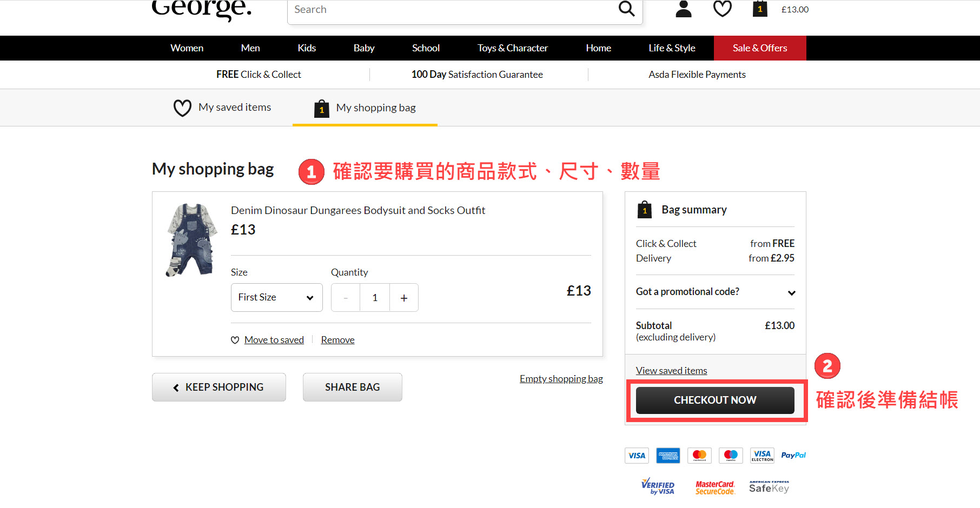Switch to the My saved items tab
This screenshot has width=980, height=508.
(x=234, y=108)
